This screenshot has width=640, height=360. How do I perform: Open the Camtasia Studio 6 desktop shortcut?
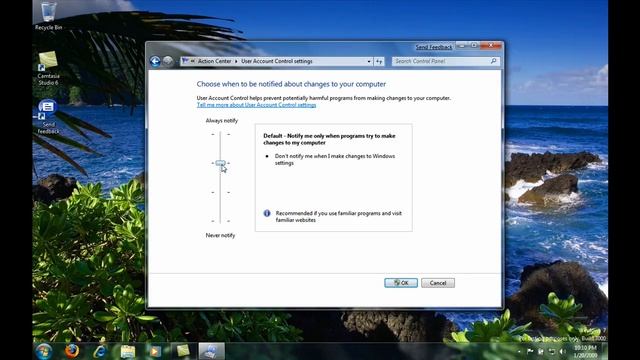click(48, 68)
